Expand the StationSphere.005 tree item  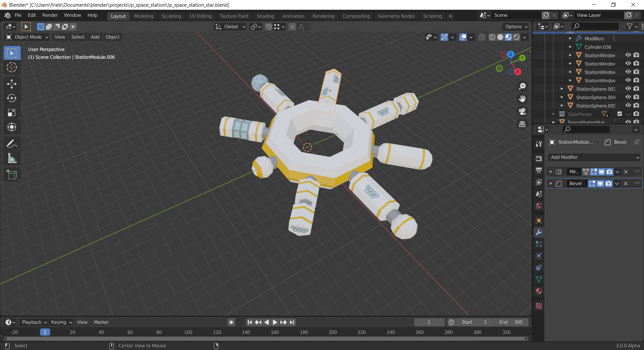562,105
